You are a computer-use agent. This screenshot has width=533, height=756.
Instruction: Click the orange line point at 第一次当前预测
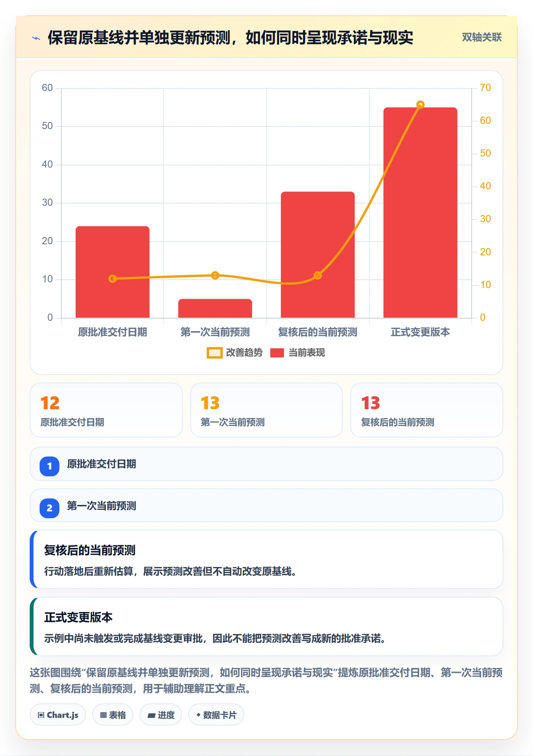[x=215, y=275]
